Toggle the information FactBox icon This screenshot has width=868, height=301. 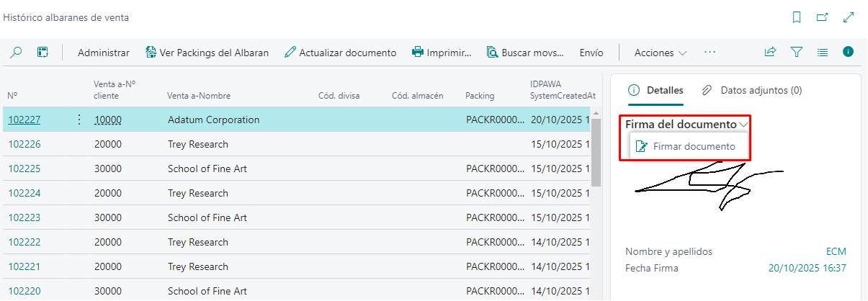coord(849,52)
